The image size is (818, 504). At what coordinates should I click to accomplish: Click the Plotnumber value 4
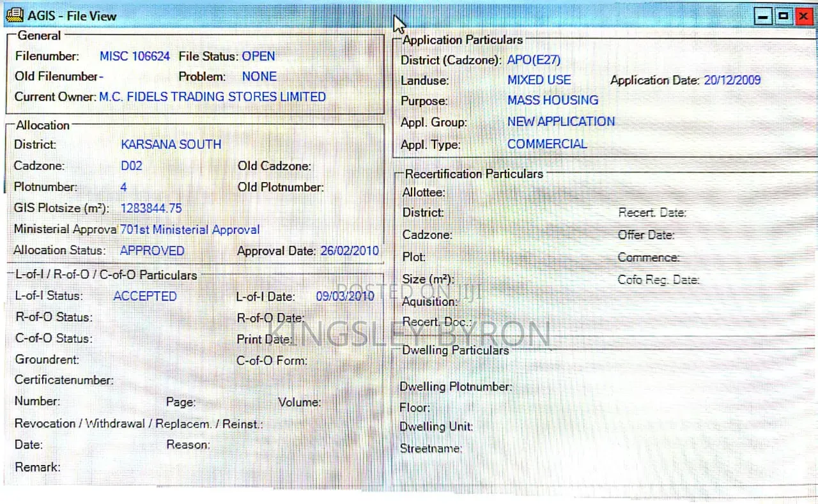pos(124,187)
